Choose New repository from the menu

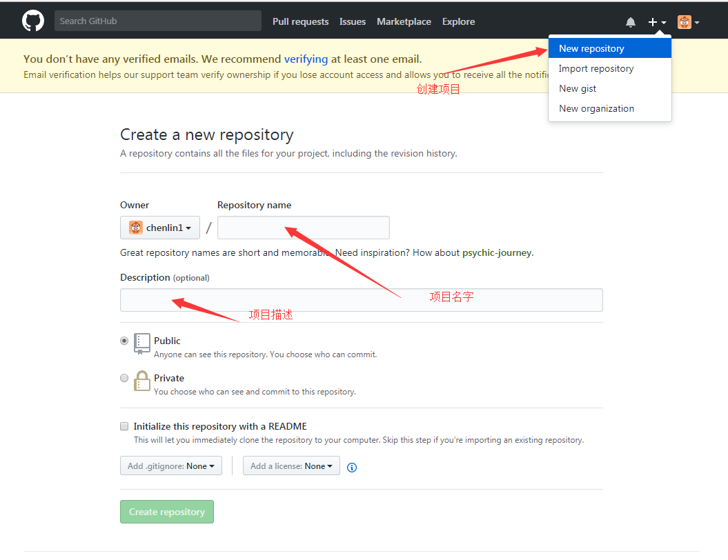(609, 48)
